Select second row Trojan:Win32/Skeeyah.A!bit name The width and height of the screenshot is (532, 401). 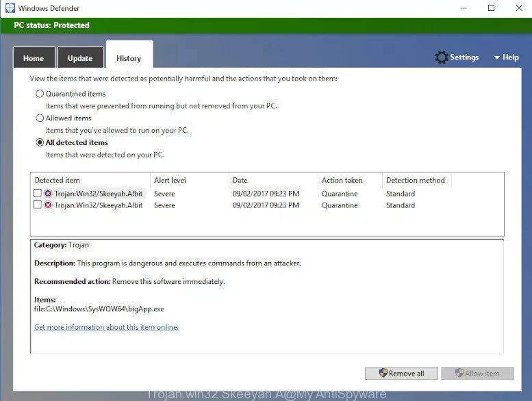click(x=99, y=205)
